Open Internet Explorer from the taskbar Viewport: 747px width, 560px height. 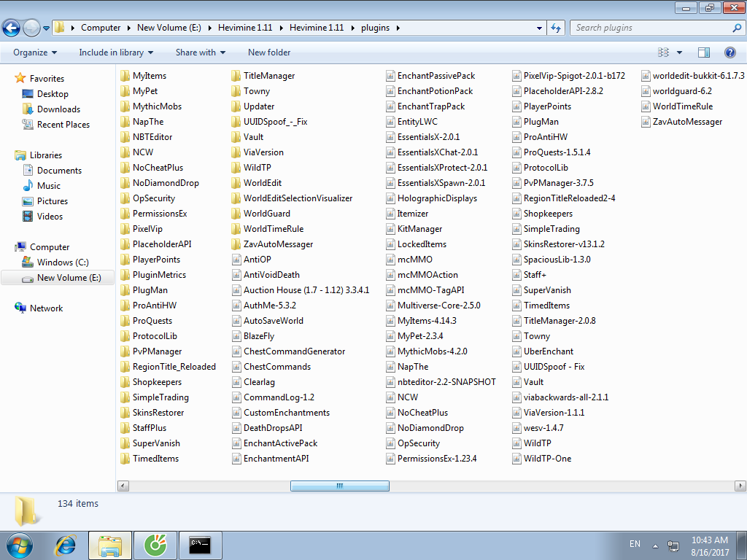(65, 545)
